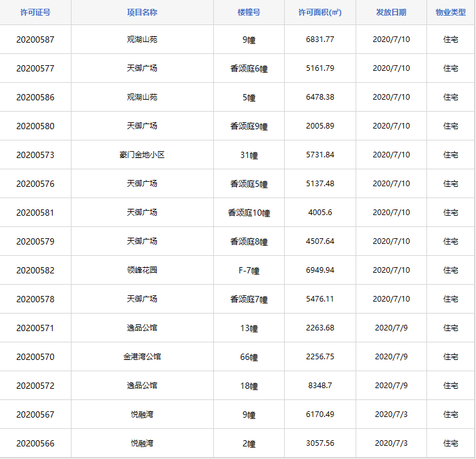The height and width of the screenshot is (459, 476).
Task: Click area value 4507.64
Action: 320,241
